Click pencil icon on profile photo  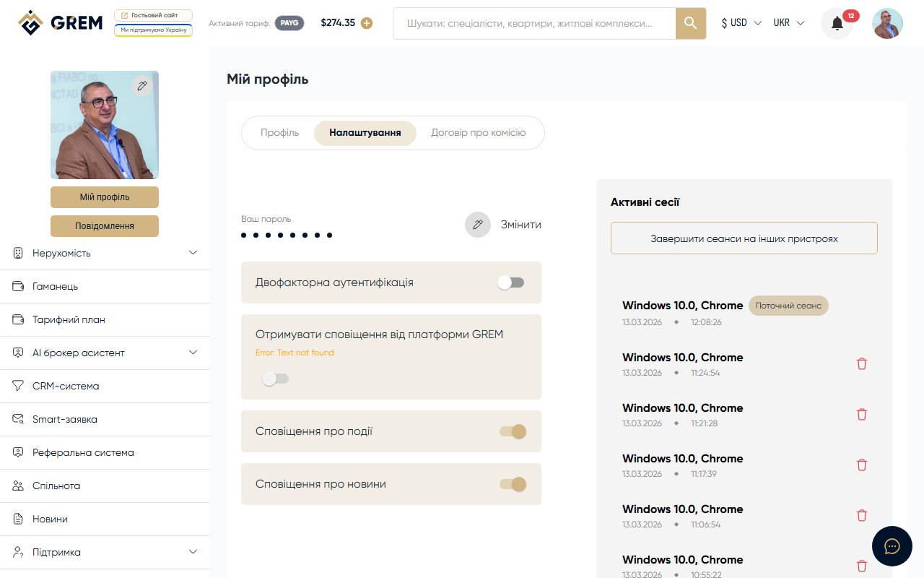click(x=142, y=86)
